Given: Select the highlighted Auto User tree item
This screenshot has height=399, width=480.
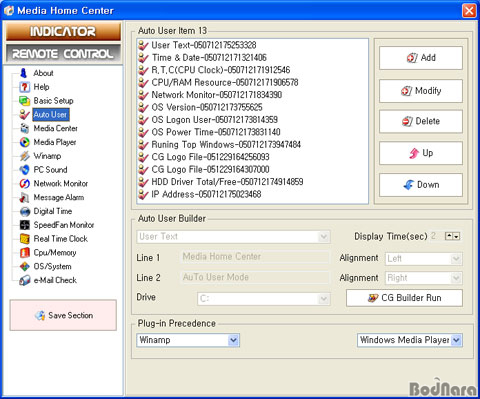Looking at the screenshot, I should [51, 115].
